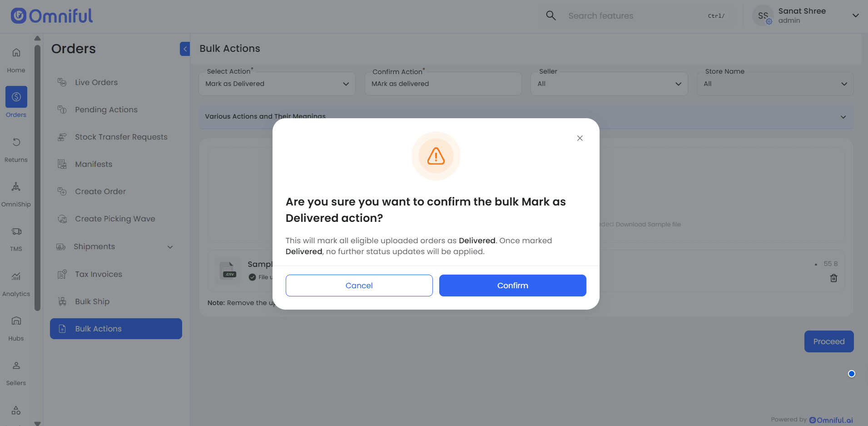
Task: Open Bulk Ship menu item
Action: (x=92, y=301)
